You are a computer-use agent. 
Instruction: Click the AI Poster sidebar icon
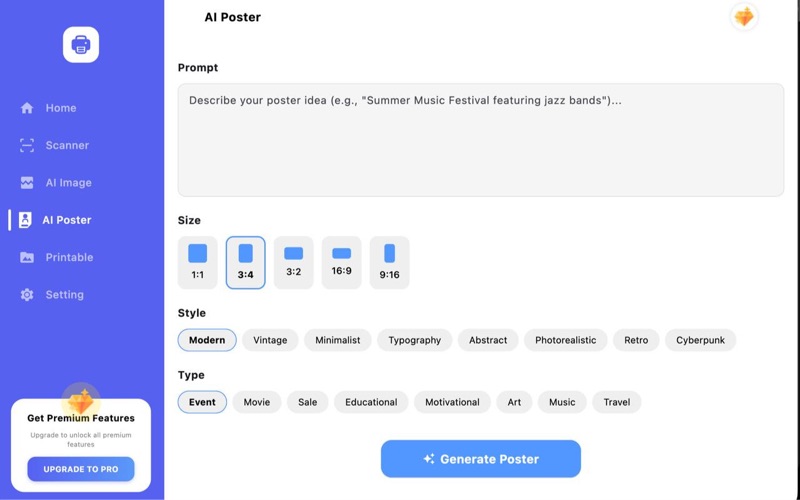25,220
